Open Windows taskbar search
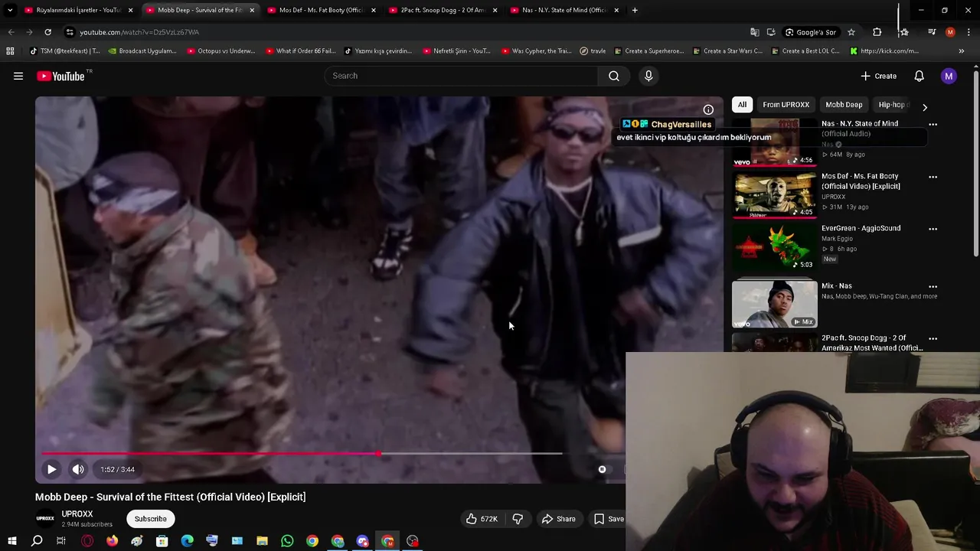The width and height of the screenshot is (980, 551). pos(37,541)
